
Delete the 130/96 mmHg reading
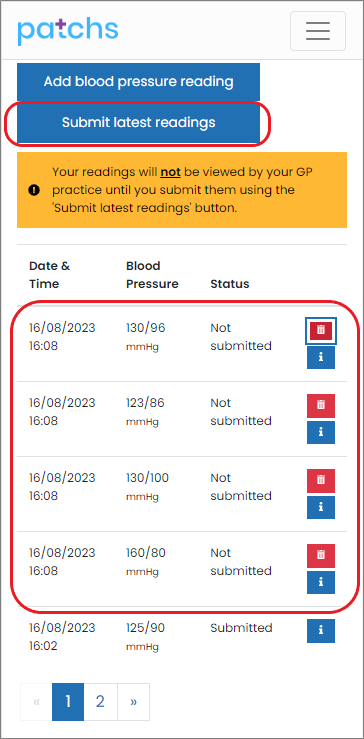tap(321, 330)
